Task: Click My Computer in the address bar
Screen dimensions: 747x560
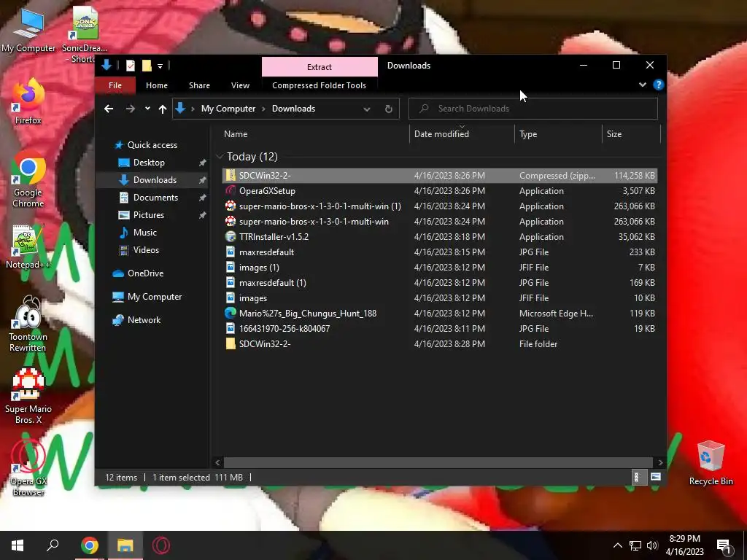Action: pyautogui.click(x=228, y=109)
